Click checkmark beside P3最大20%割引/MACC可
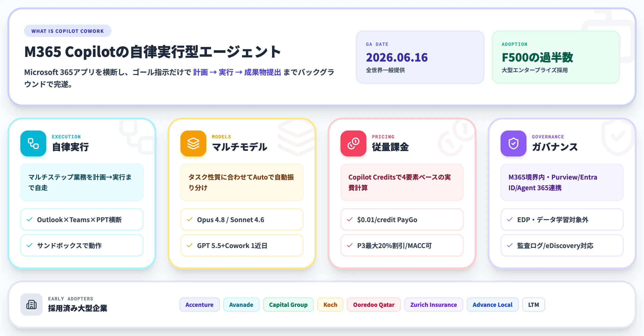Viewport: 644px width, 336px height. click(x=350, y=246)
